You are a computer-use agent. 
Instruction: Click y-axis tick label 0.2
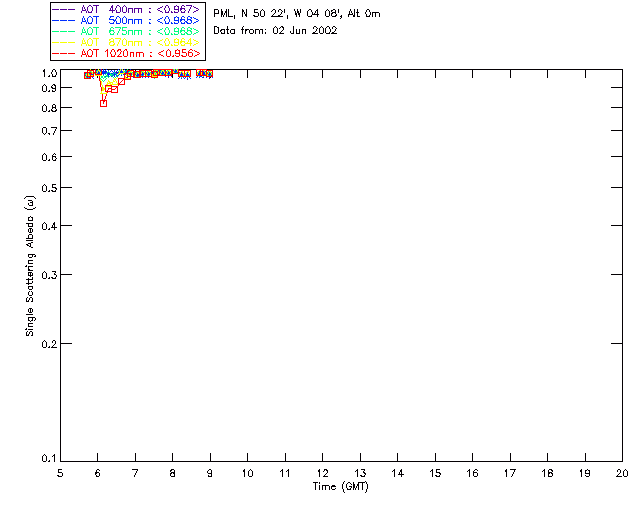click(x=49, y=344)
